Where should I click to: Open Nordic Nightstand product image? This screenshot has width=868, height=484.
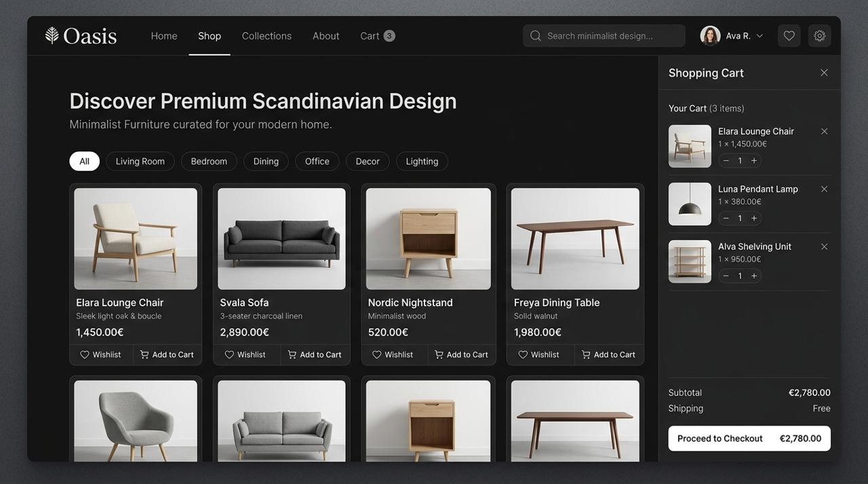coord(429,239)
